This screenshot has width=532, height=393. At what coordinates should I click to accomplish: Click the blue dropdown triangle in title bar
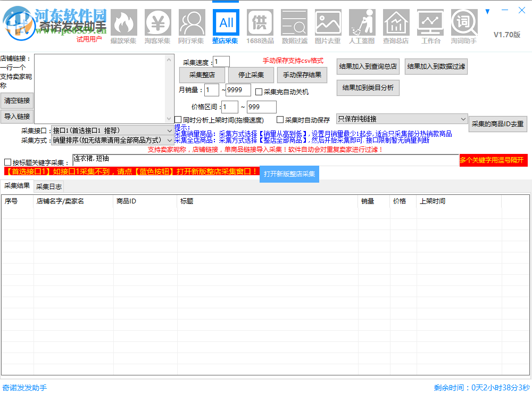pyautogui.click(x=487, y=12)
